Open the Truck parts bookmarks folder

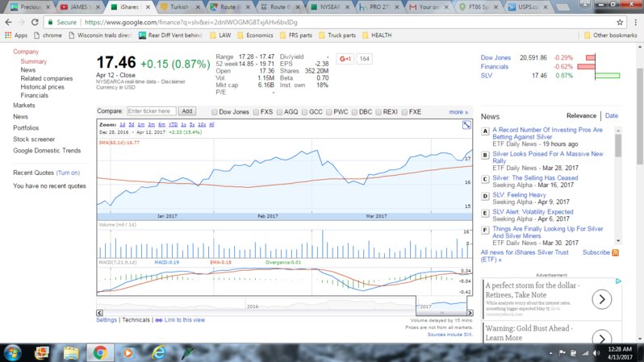coord(337,35)
